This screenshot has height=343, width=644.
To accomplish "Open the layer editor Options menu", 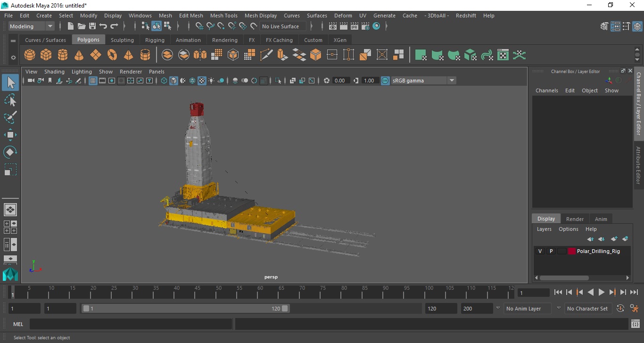I will [x=568, y=229].
